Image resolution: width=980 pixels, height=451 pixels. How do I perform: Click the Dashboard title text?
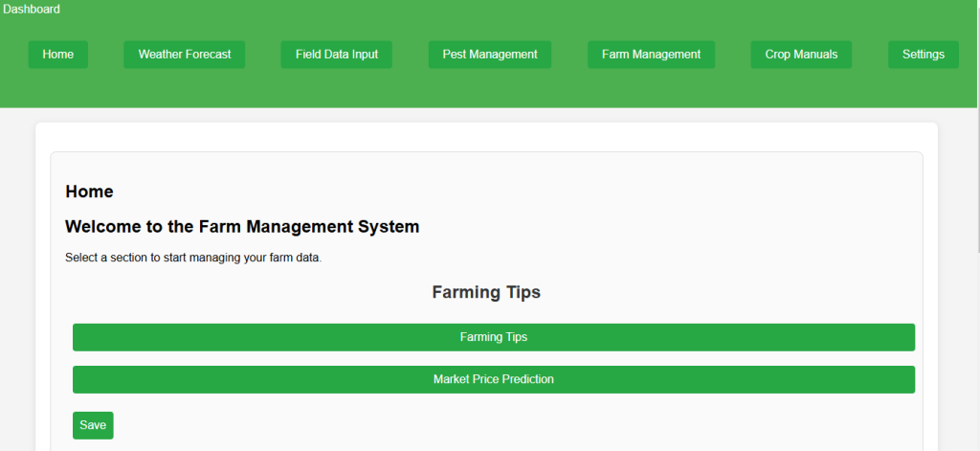(x=32, y=10)
